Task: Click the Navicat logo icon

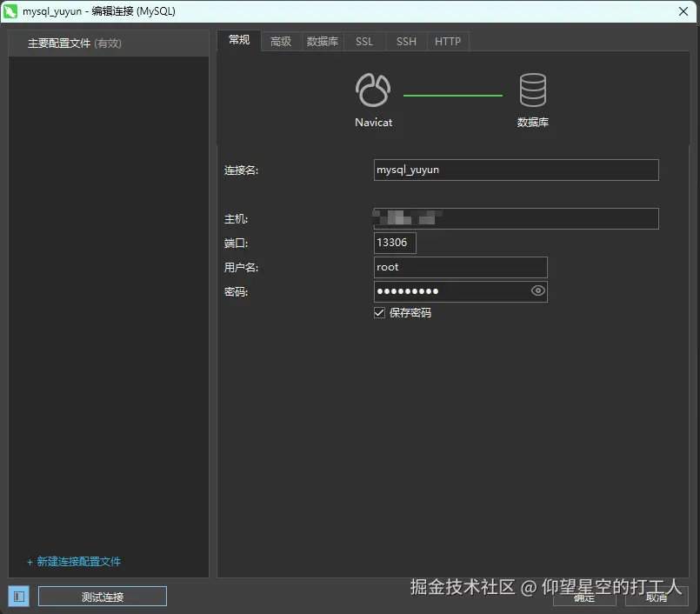Action: (372, 90)
